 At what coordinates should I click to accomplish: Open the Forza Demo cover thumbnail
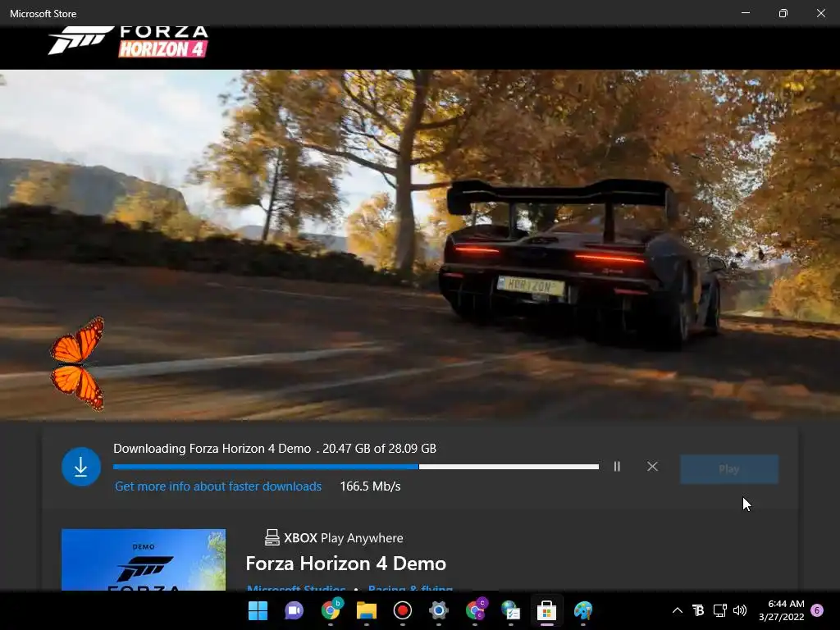pos(144,559)
